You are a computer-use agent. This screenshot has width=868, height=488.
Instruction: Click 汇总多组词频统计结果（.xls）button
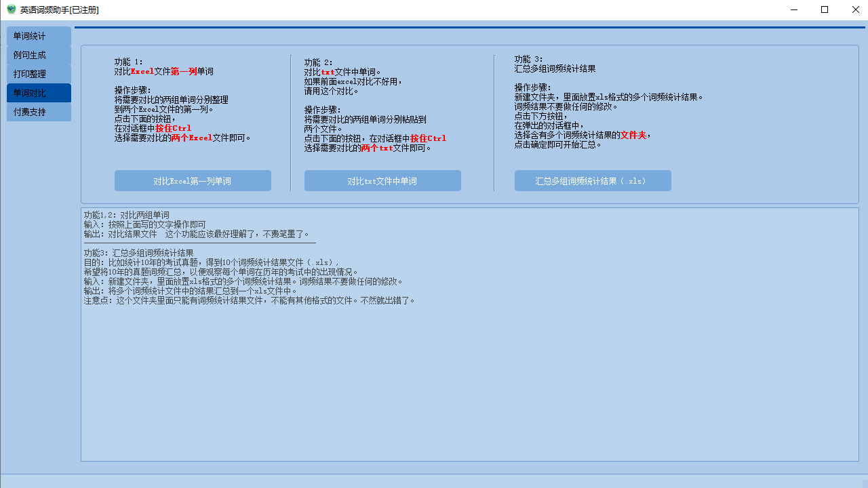click(x=593, y=180)
